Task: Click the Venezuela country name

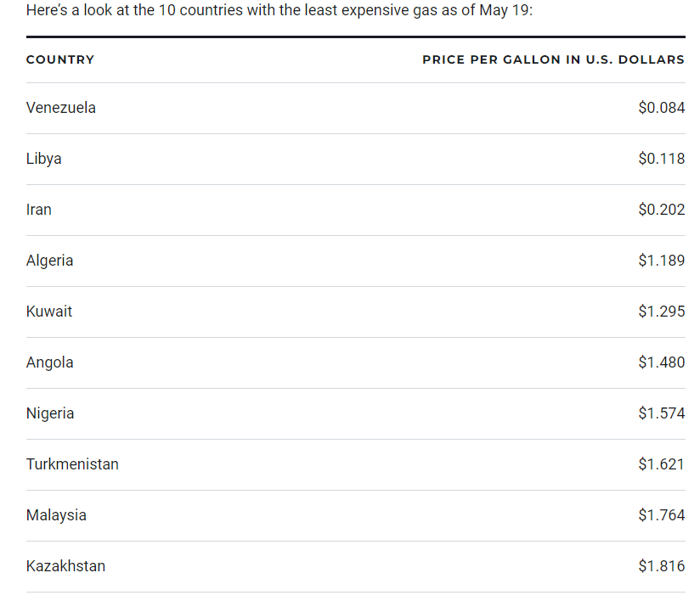Action: coord(60,108)
